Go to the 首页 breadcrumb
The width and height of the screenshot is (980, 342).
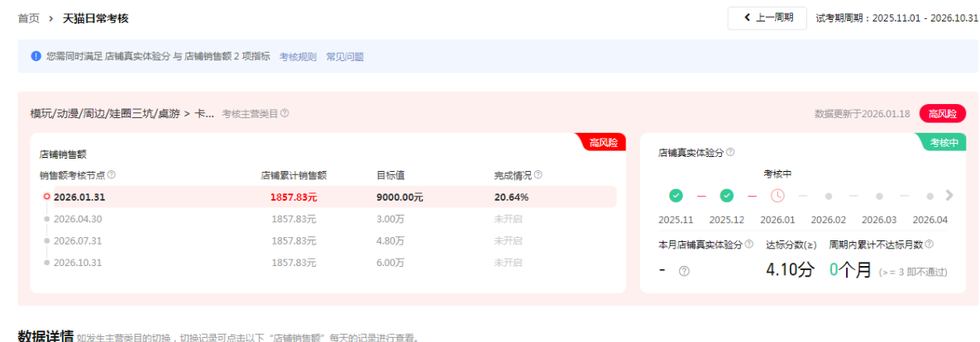[28, 18]
